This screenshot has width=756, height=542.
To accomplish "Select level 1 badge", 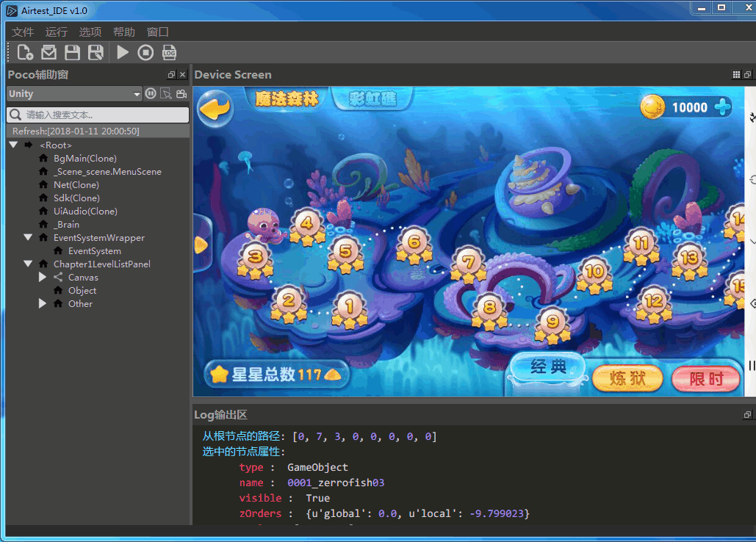I will coord(349,310).
